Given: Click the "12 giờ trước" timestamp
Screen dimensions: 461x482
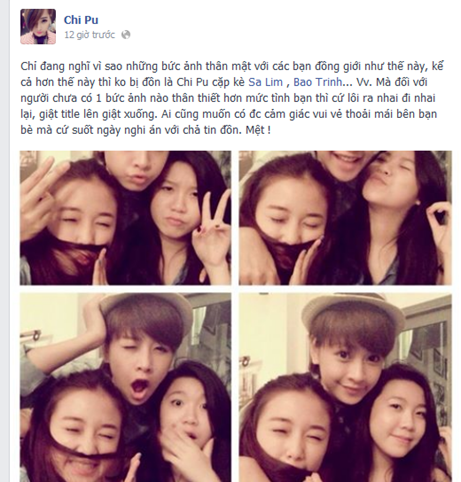Looking at the screenshot, I should (x=89, y=35).
